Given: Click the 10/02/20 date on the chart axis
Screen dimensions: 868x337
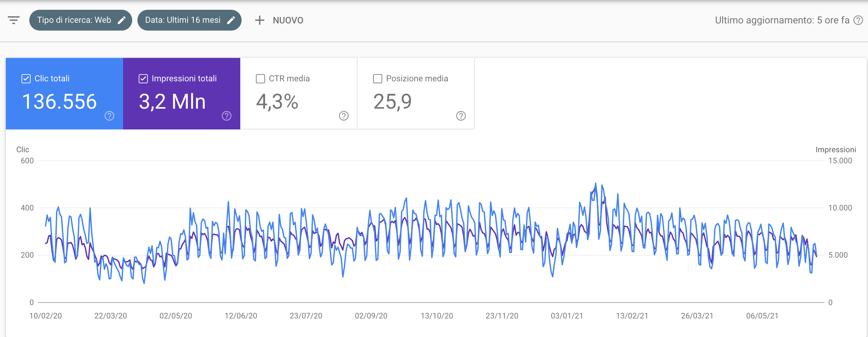Looking at the screenshot, I should pyautogui.click(x=46, y=316).
